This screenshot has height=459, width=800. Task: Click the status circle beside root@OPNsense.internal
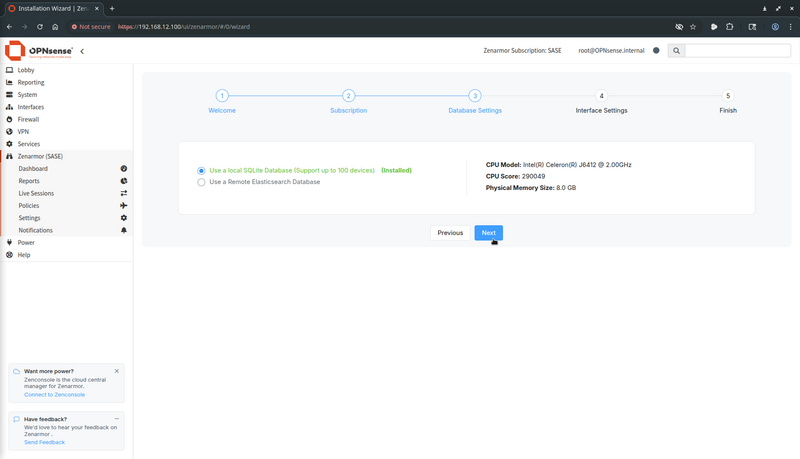[656, 50]
